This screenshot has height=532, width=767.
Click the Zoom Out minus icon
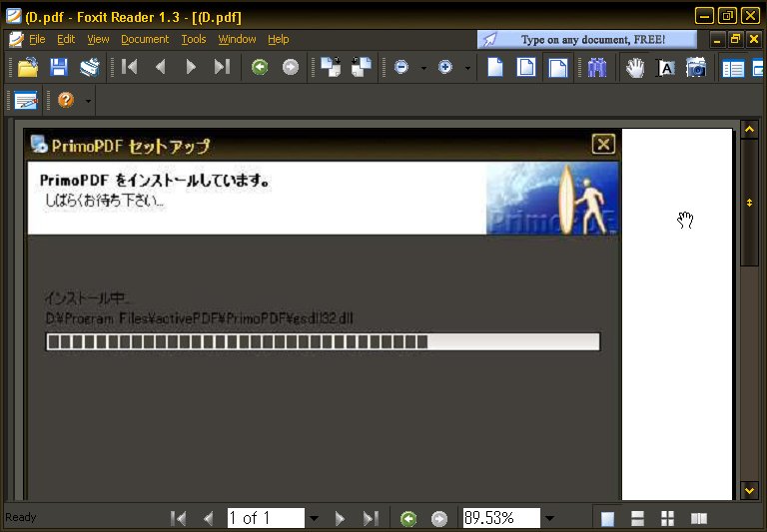[401, 67]
